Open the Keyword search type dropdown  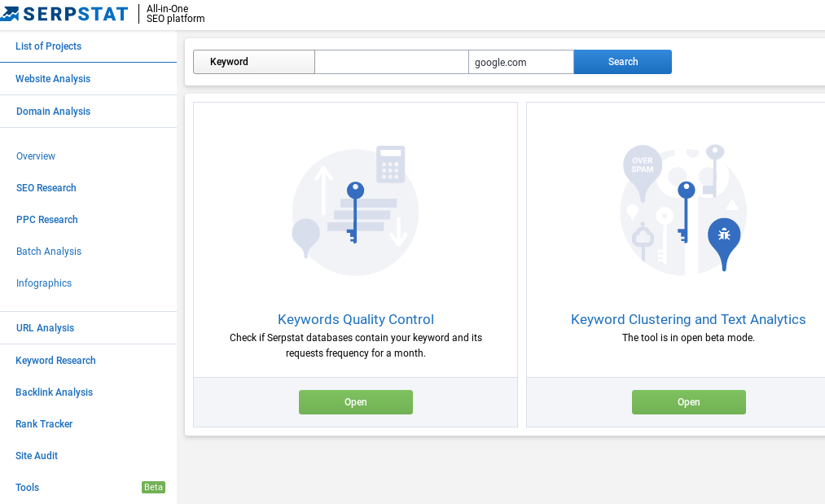[x=254, y=62]
